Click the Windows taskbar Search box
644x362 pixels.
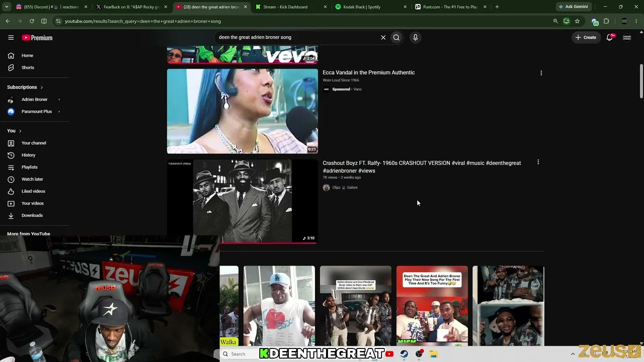point(239,354)
